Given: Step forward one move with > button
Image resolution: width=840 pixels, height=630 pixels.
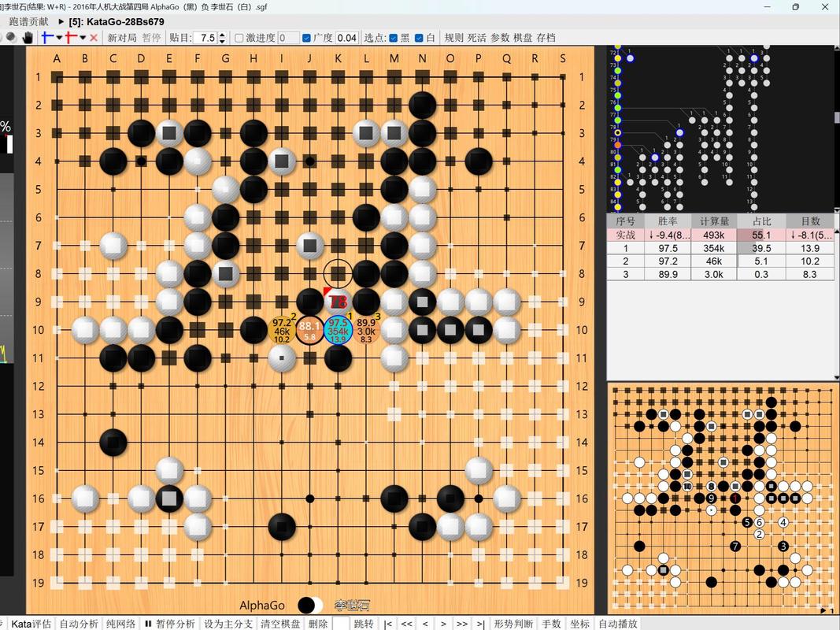Looking at the screenshot, I should point(443,624).
